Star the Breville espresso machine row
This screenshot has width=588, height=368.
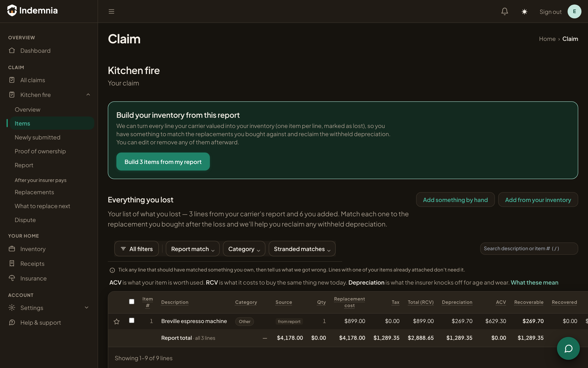click(117, 322)
